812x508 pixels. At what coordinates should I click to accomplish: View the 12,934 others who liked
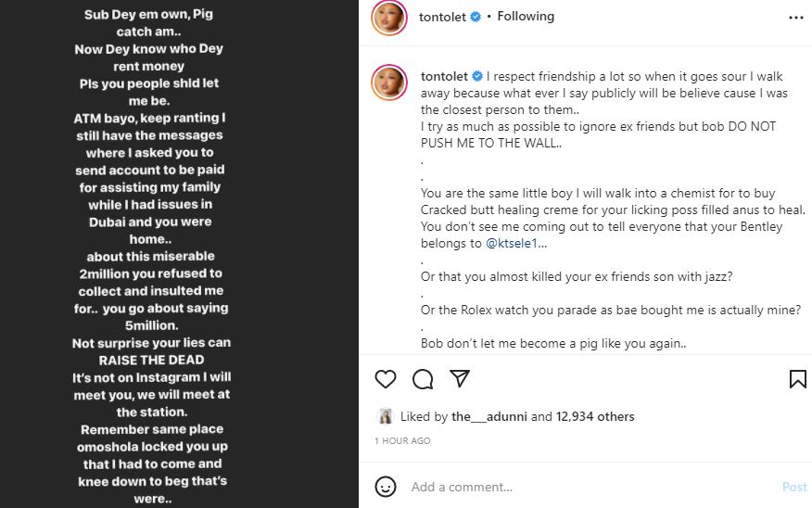[x=595, y=417]
